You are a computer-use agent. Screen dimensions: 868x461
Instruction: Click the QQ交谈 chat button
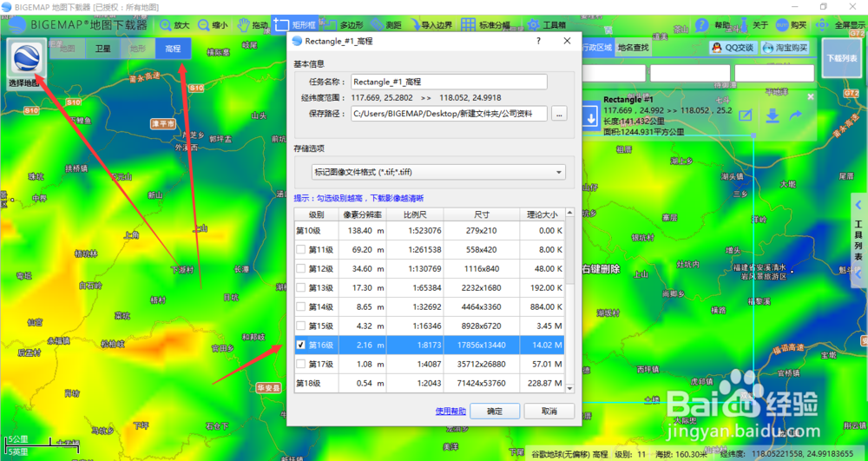pos(733,48)
